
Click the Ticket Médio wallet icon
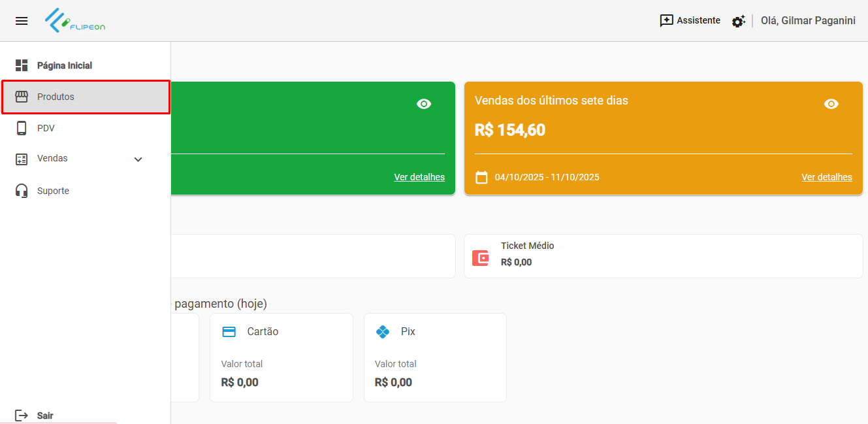pyautogui.click(x=481, y=258)
